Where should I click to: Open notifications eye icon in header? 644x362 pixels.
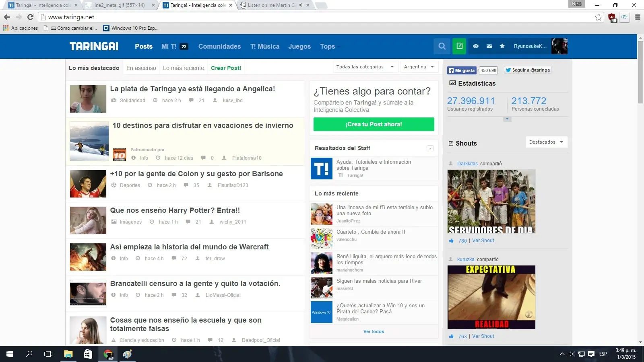pos(476,46)
